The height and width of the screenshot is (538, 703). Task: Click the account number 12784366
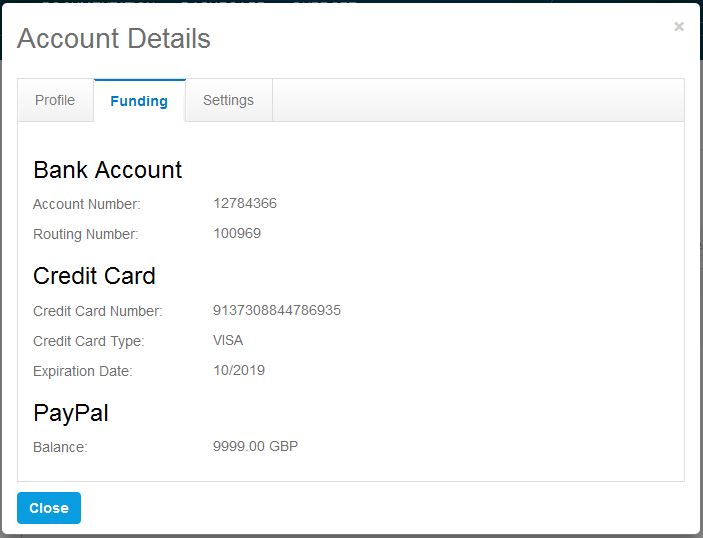(x=245, y=203)
